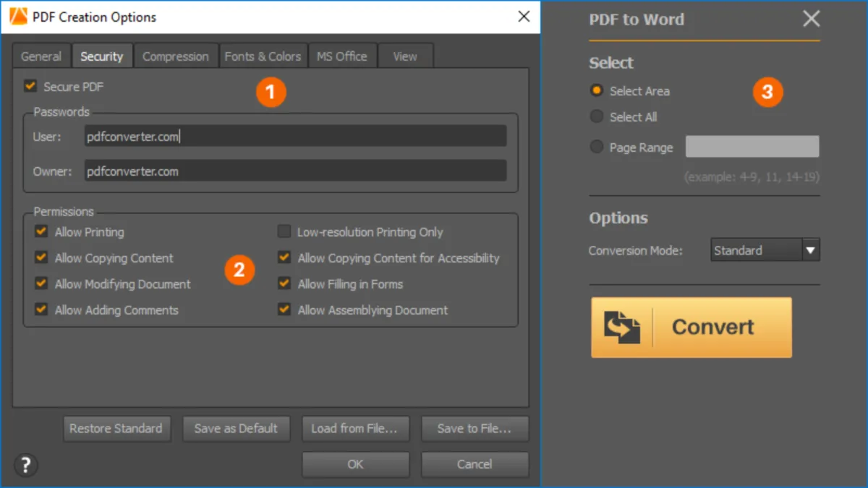Open the Fonts & Colors tab
Screen dimensions: 868x488
263,56
